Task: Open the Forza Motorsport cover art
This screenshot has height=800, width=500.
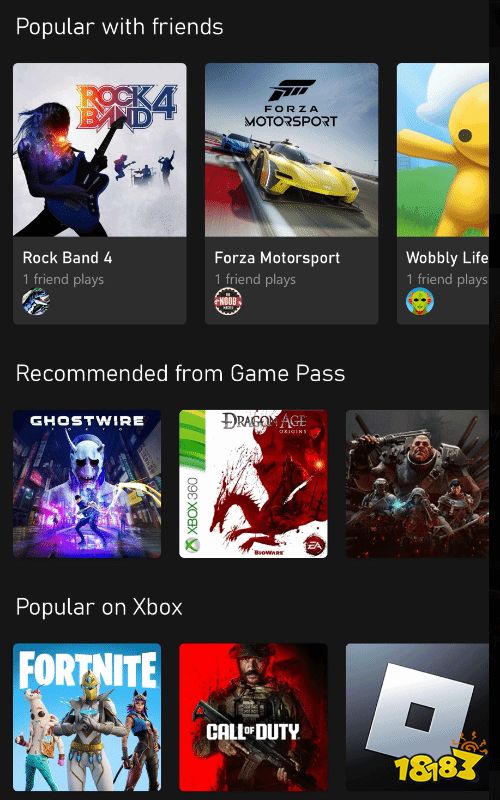Action: tap(291, 150)
